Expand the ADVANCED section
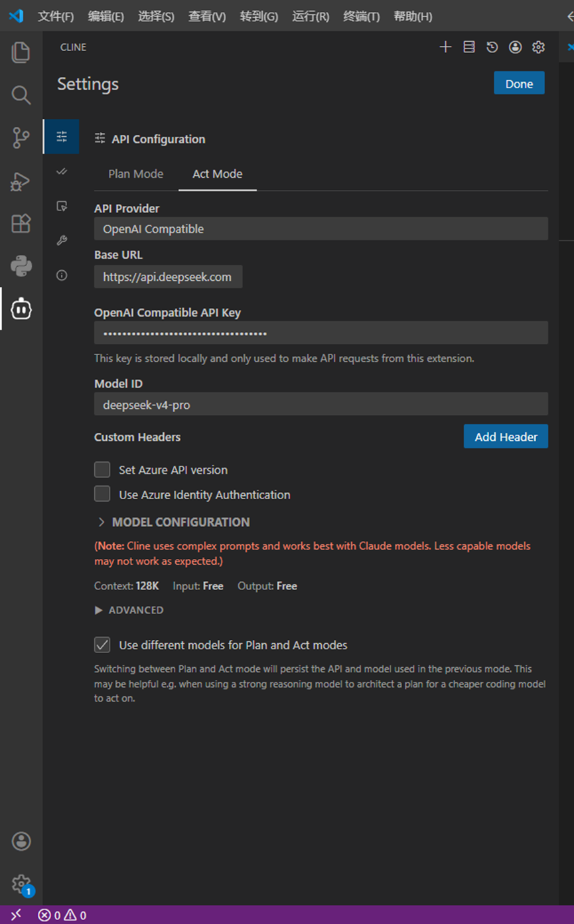574x924 pixels. coord(129,610)
